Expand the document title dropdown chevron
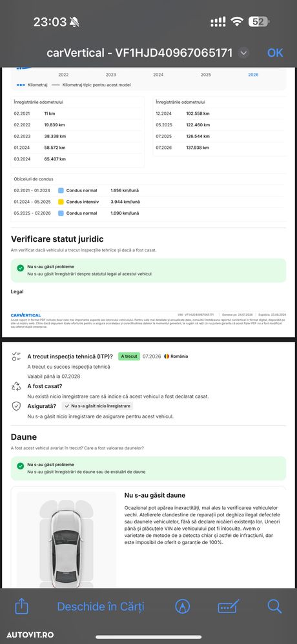 [243, 53]
